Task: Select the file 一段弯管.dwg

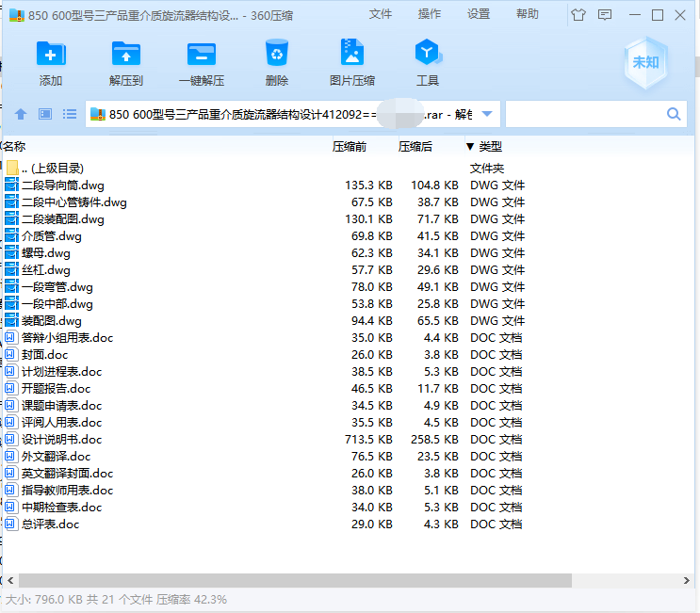Action: point(57,287)
